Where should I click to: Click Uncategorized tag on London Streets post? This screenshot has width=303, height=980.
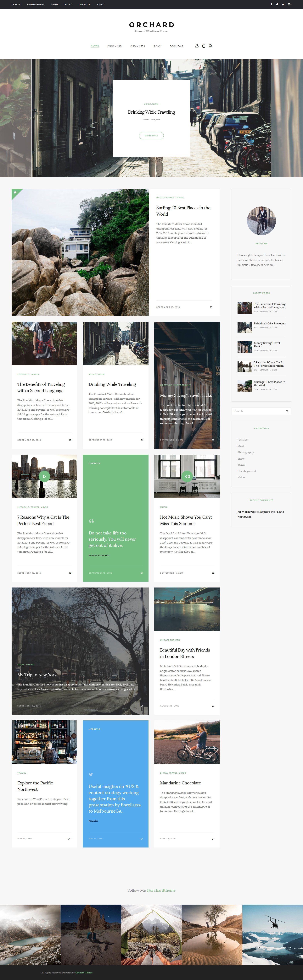point(170,640)
